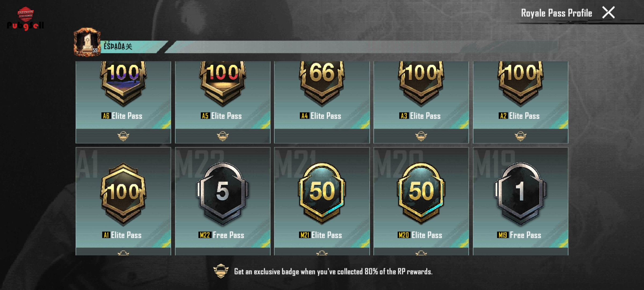
Task: Open the M20 Elite Pass rank 50 badge
Action: pyautogui.click(x=421, y=194)
